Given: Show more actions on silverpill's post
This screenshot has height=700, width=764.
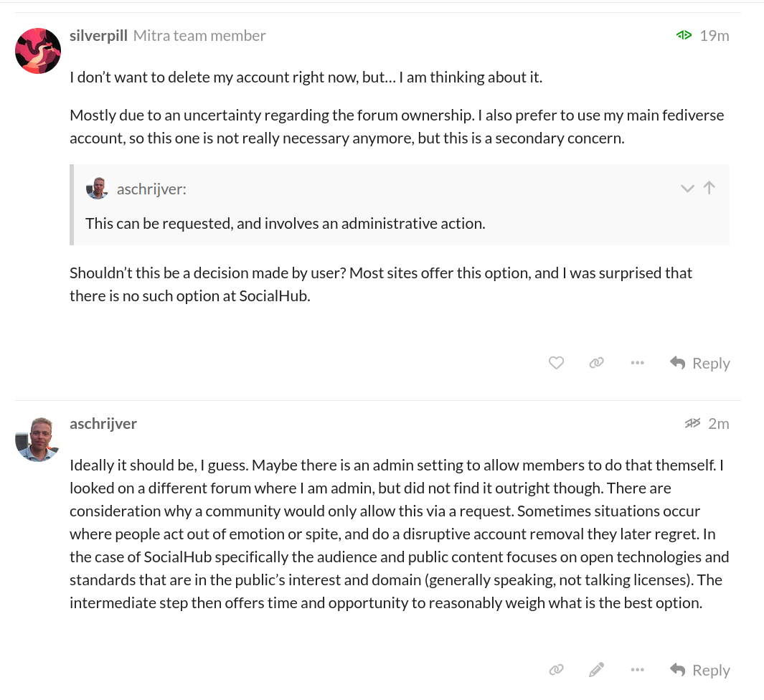Looking at the screenshot, I should pyautogui.click(x=637, y=363).
